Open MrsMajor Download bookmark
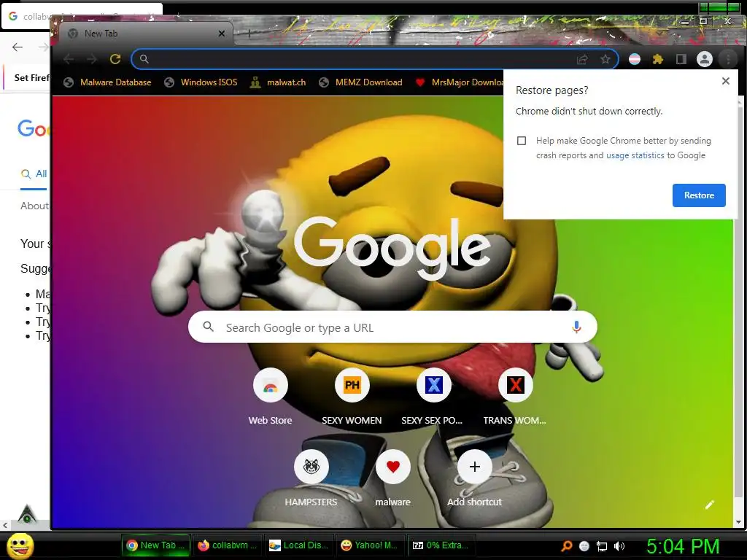This screenshot has width=747, height=560. [460, 82]
